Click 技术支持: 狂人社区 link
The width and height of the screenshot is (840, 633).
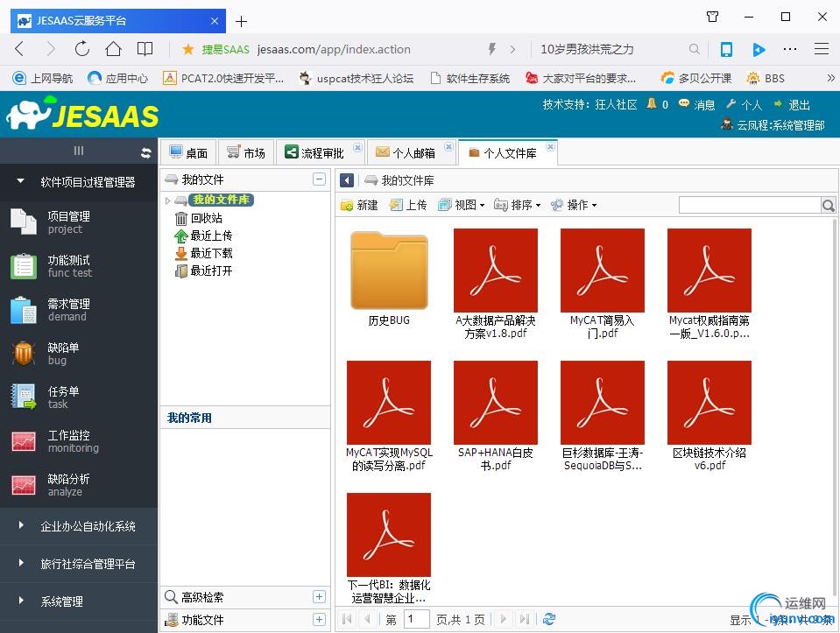click(x=589, y=104)
